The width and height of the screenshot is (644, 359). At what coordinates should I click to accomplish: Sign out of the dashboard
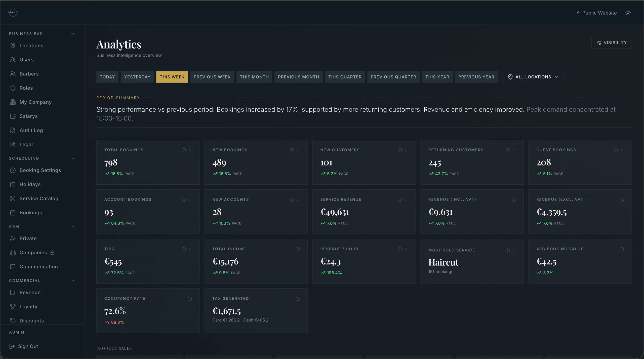pyautogui.click(x=24, y=346)
